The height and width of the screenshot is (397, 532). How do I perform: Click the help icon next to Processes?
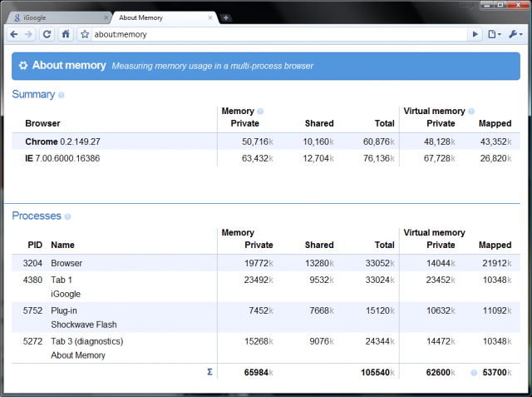67,216
